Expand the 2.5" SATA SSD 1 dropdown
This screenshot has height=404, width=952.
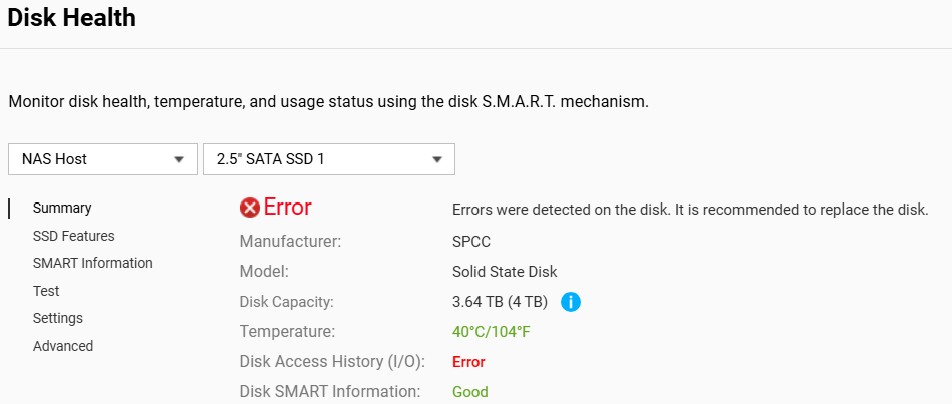point(328,159)
